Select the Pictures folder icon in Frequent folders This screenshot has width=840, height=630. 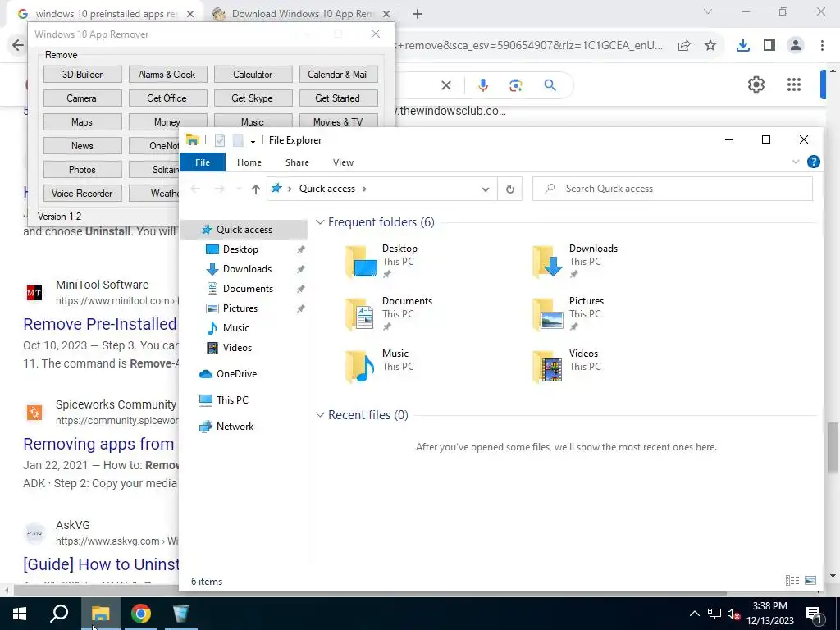547,314
